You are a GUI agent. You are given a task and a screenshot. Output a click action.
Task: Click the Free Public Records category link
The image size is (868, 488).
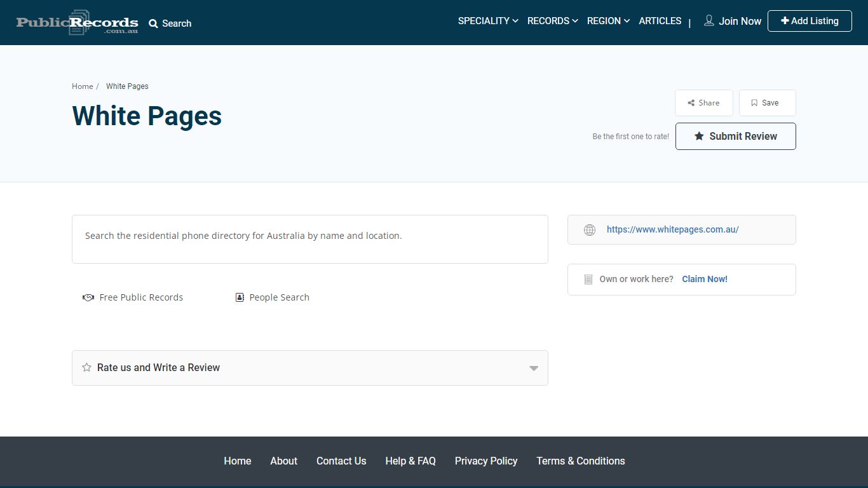(x=141, y=297)
